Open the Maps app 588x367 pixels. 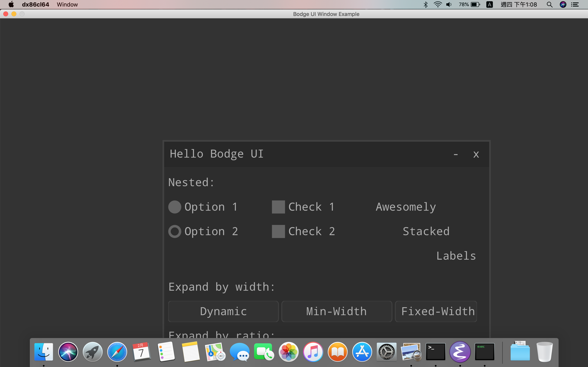[215, 352]
